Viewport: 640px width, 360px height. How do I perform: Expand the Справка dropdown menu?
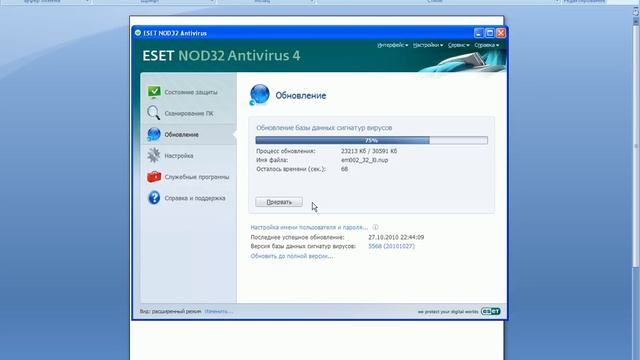pos(487,45)
